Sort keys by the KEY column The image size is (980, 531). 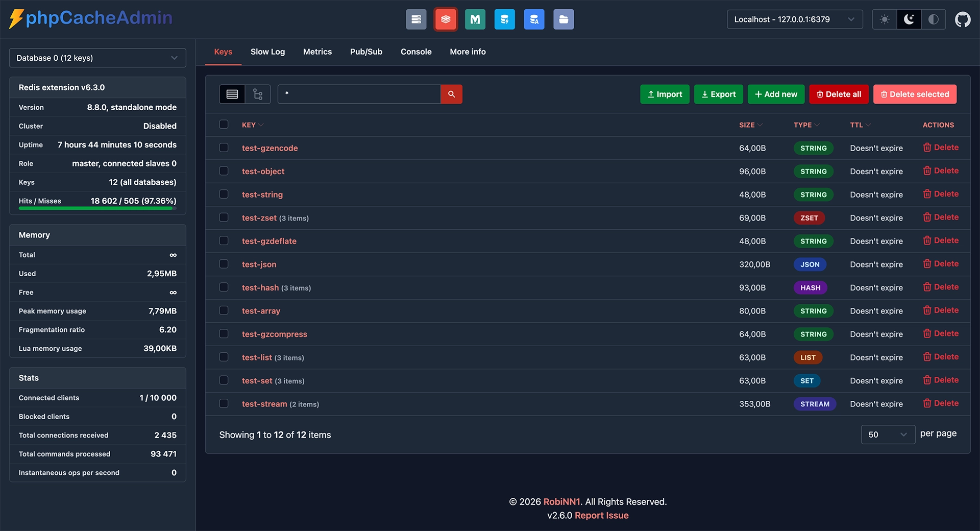pos(252,125)
